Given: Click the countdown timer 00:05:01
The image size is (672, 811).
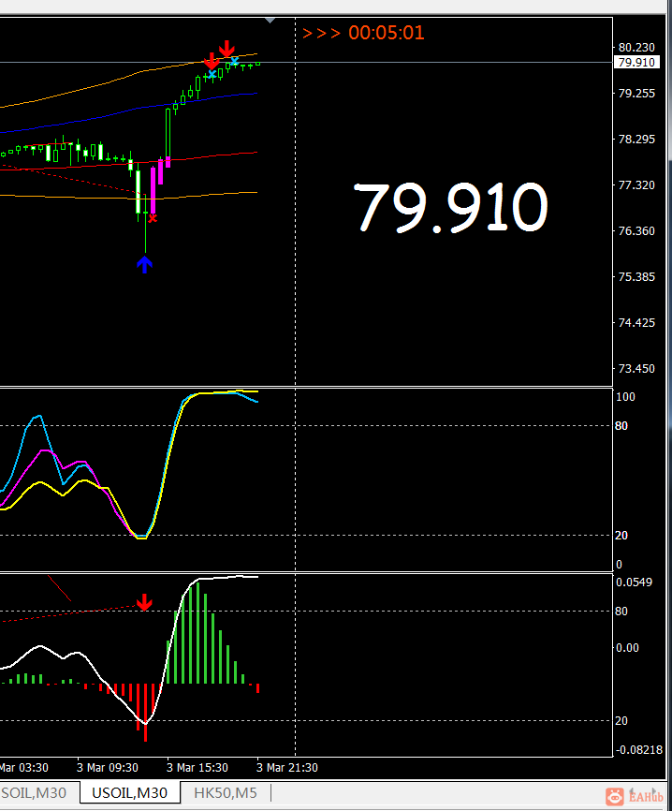Looking at the screenshot, I should tap(387, 33).
